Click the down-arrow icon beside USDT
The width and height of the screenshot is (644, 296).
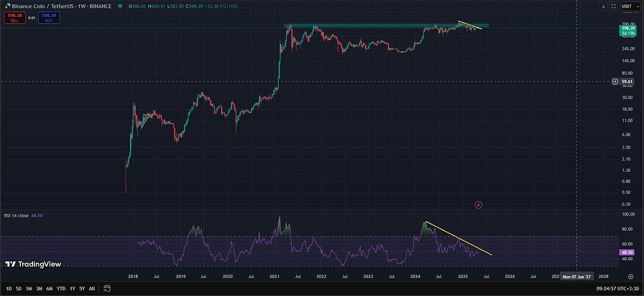coord(603,6)
